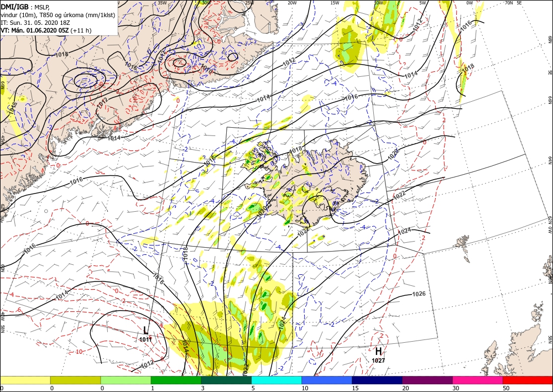The image size is (553, 392).
Task: Click the '5' legend scale value
Action: (253, 388)
